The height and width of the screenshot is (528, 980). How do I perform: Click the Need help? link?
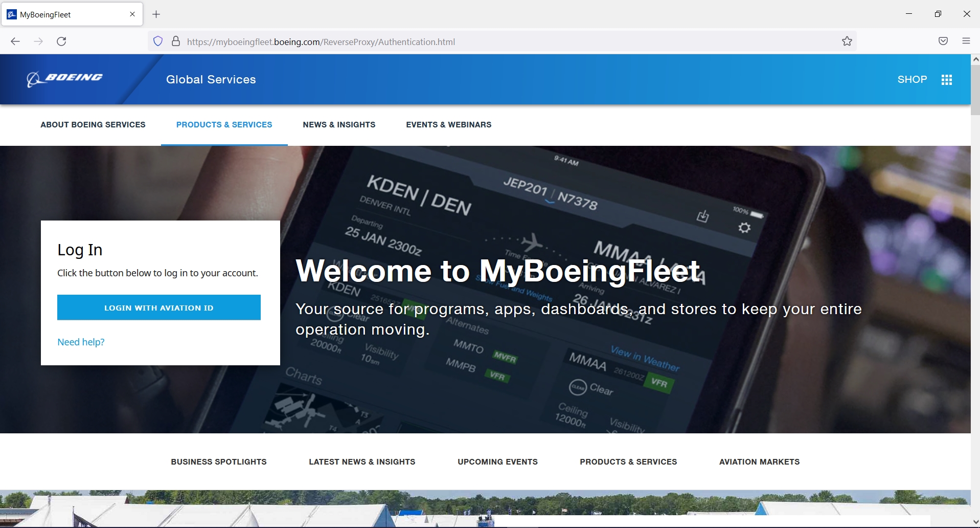tap(81, 342)
